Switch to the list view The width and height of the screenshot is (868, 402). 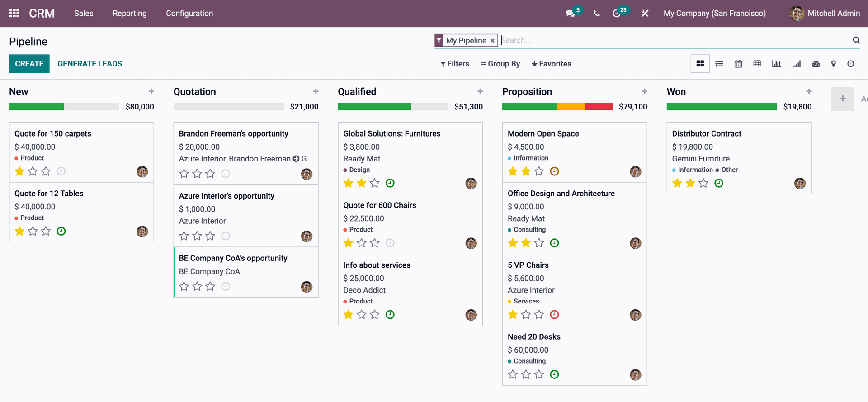[719, 64]
